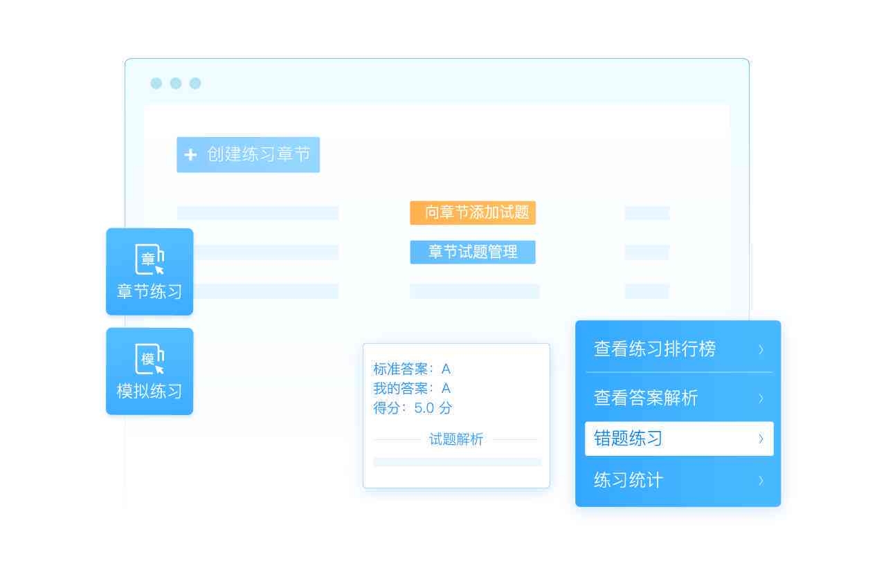Expand chevron beside 错题练习
This screenshot has width=886, height=588.
pyautogui.click(x=761, y=439)
